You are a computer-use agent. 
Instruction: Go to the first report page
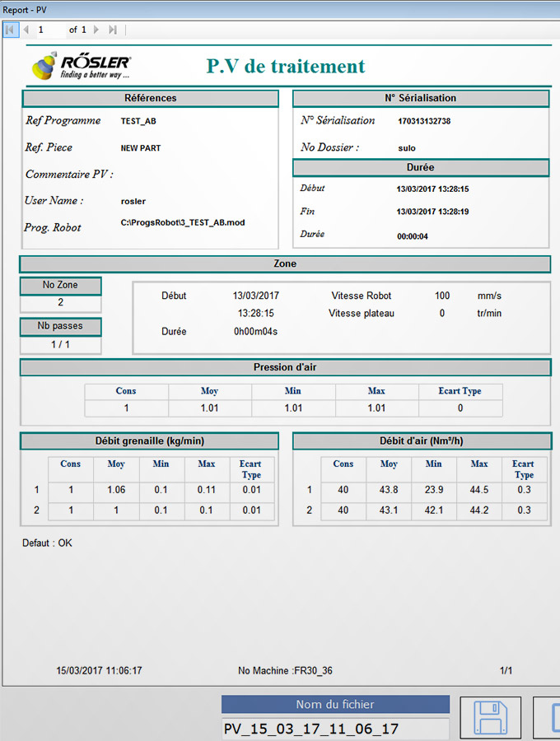click(11, 30)
